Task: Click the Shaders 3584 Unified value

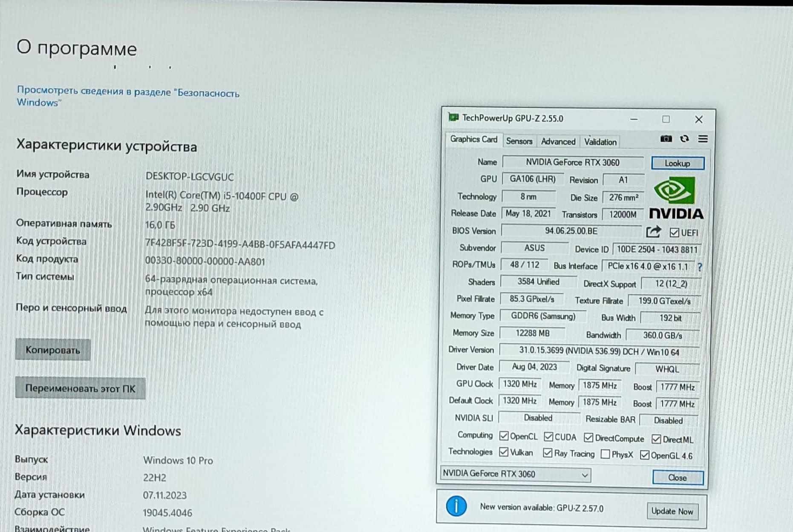Action: 538,282
